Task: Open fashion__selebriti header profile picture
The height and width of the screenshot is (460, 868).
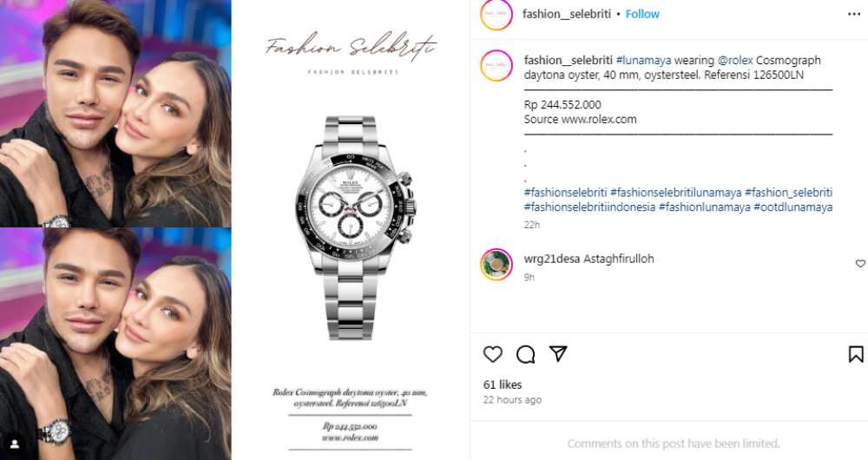Action: (x=496, y=15)
